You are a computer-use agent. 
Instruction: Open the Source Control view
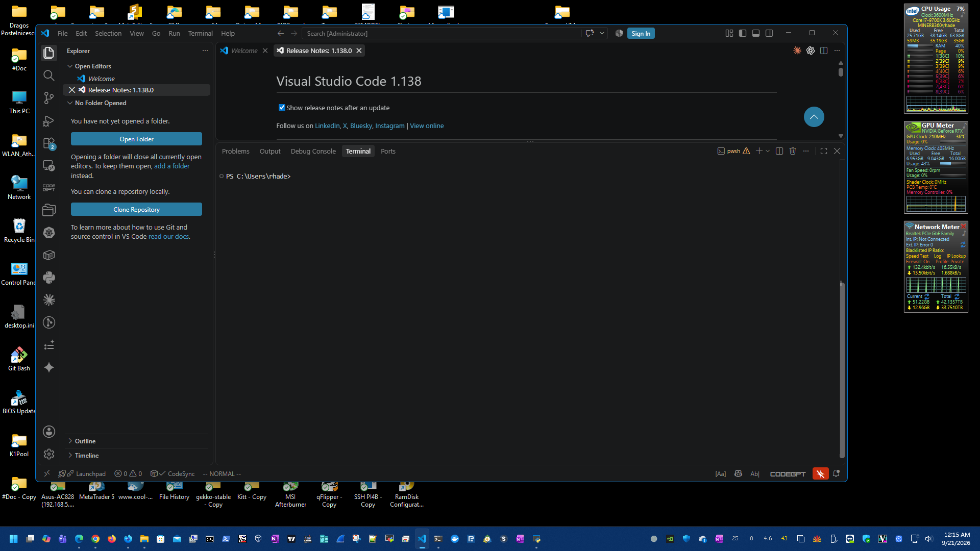pyautogui.click(x=48, y=98)
